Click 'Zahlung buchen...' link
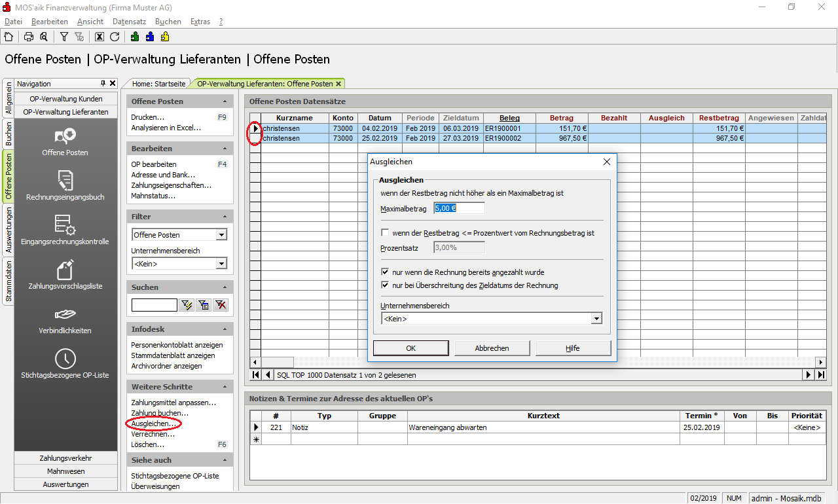The width and height of the screenshot is (838, 504). (x=160, y=413)
